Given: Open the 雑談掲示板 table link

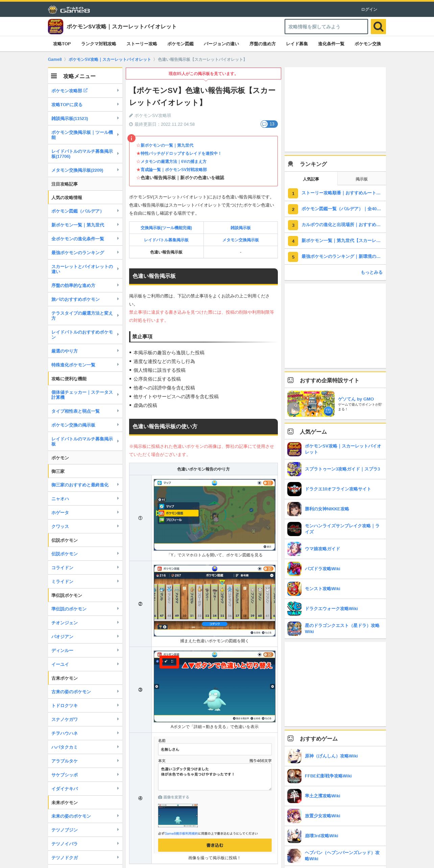Looking at the screenshot, I should tap(241, 228).
